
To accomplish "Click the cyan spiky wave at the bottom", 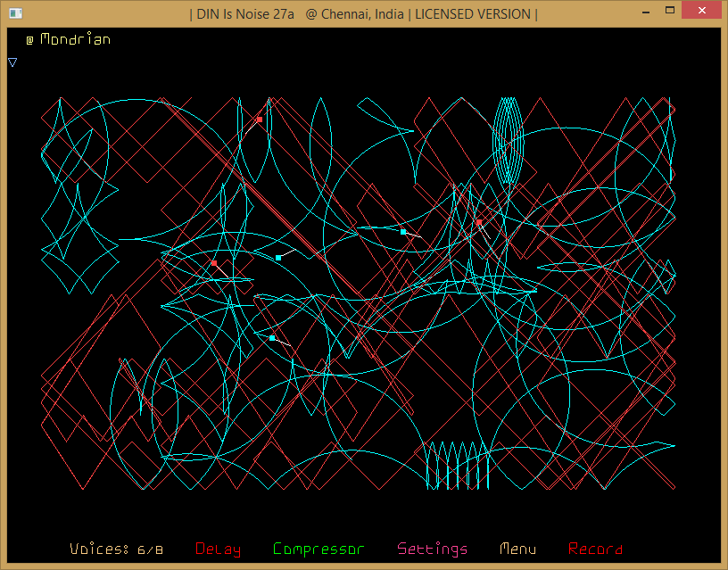I will click(458, 466).
